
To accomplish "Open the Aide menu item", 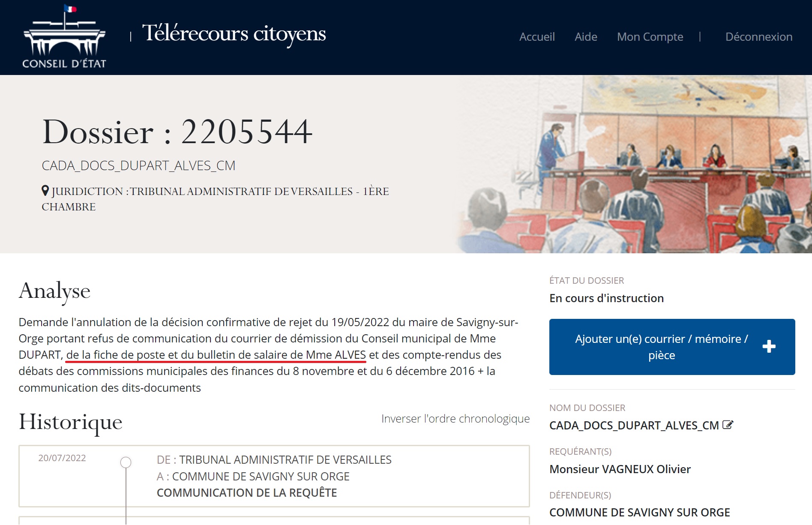I will pos(586,37).
